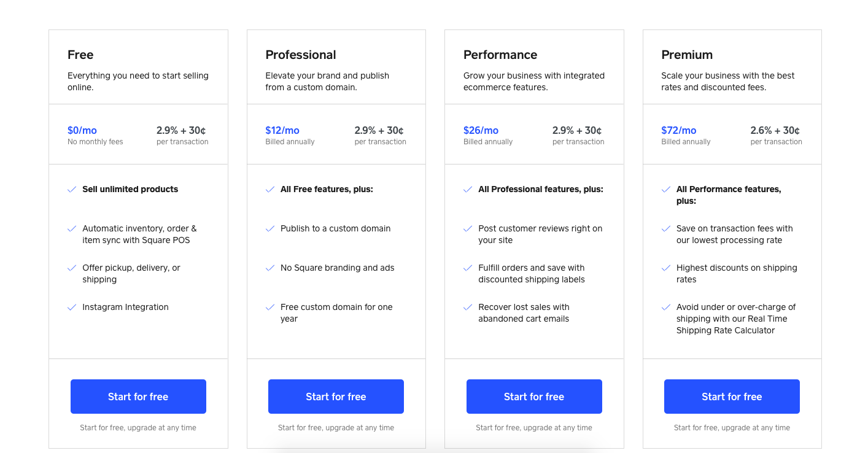Select the $0/mo price on Free plan
Image resolution: width=868 pixels, height=453 pixels.
(x=82, y=130)
